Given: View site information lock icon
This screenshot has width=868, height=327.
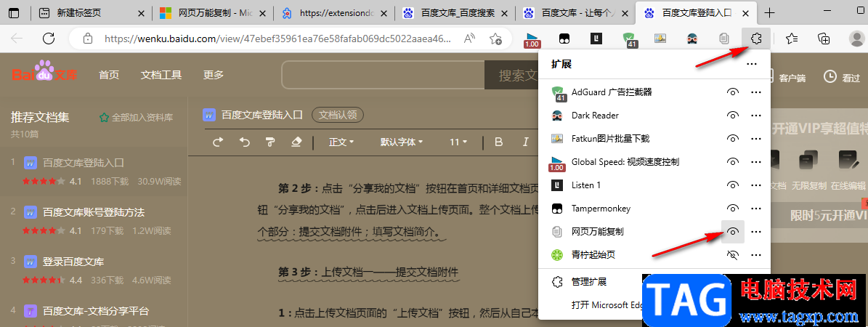Looking at the screenshot, I should tap(87, 39).
